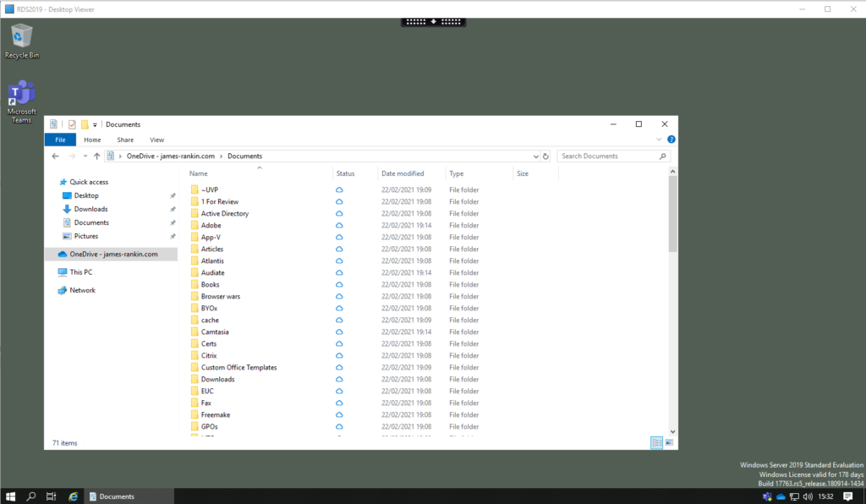
Task: Switch to Details view layout
Action: [x=656, y=442]
